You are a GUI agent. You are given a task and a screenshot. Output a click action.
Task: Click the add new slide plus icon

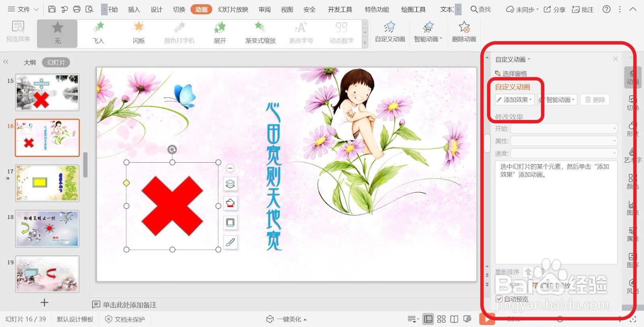tap(44, 302)
